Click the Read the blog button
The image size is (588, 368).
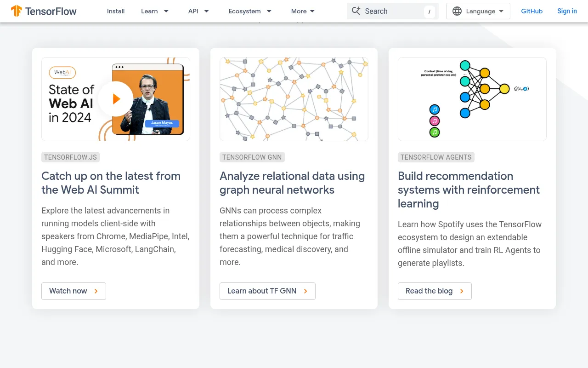point(435,291)
